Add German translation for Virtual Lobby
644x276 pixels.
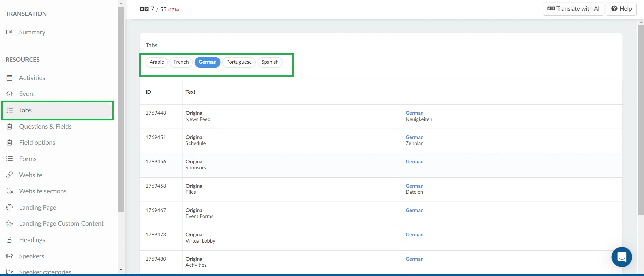coord(414,235)
